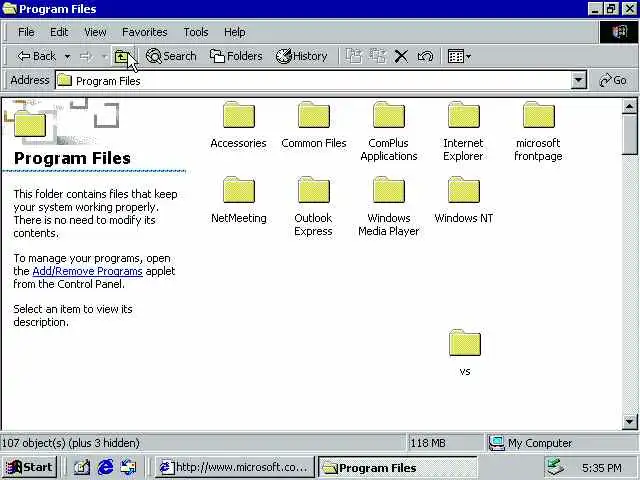Click inside the Address field showing Program Files

click(313, 80)
